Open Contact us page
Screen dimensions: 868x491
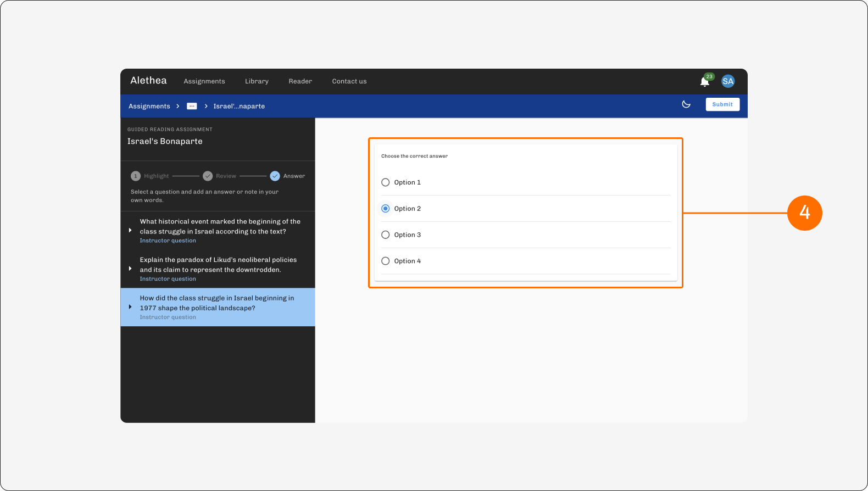click(x=349, y=81)
